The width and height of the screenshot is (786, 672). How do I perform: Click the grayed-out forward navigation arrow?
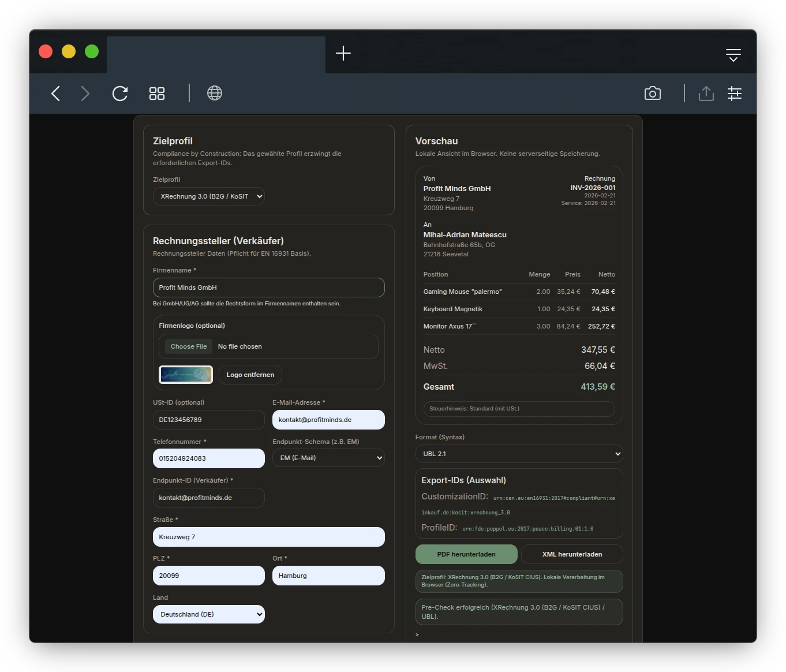[85, 93]
